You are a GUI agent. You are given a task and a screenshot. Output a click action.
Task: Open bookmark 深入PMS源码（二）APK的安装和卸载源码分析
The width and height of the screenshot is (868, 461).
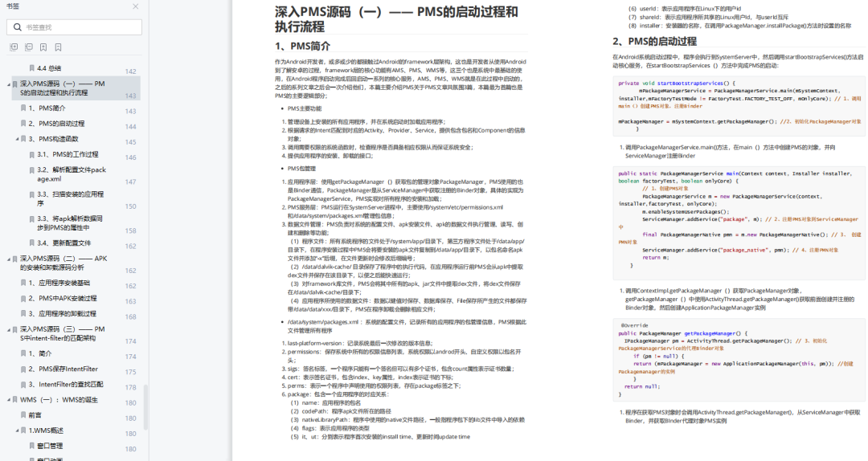coord(63,263)
